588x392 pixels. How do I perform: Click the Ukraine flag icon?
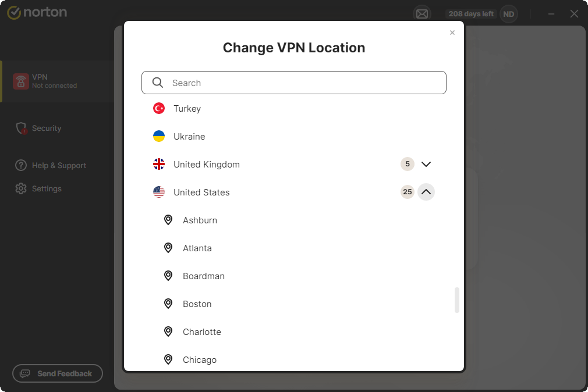click(159, 137)
